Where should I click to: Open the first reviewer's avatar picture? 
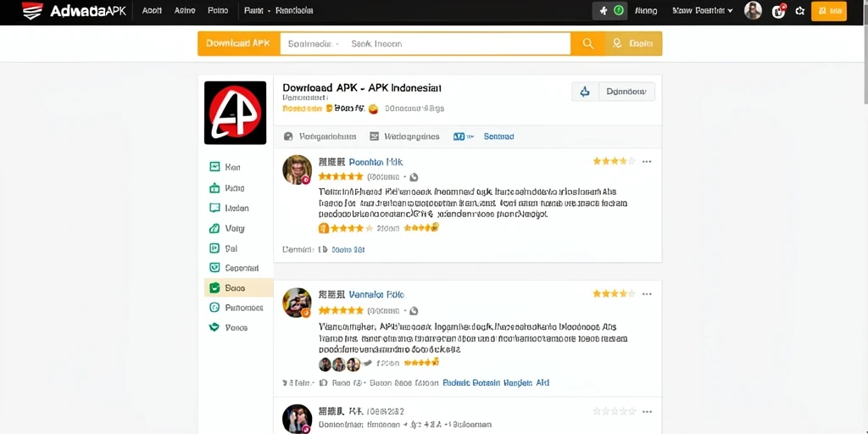click(298, 170)
